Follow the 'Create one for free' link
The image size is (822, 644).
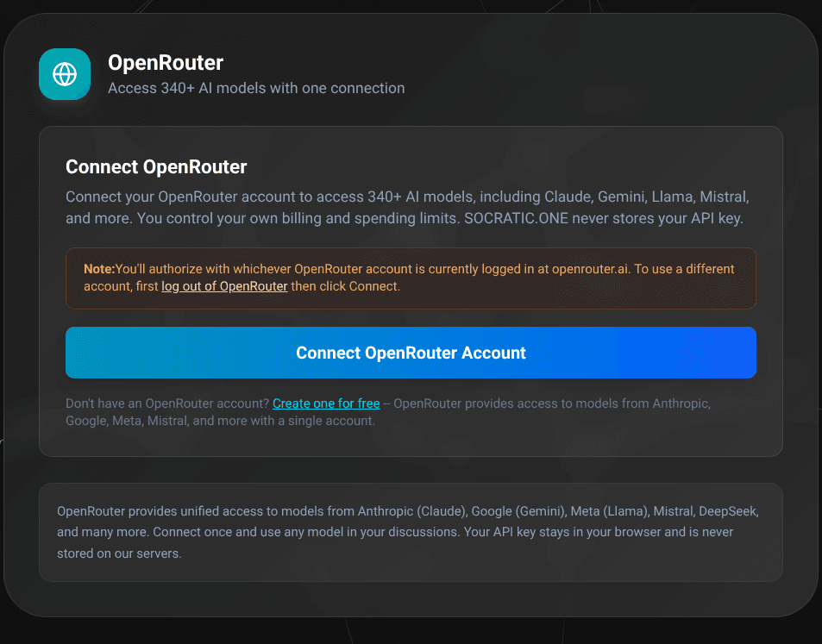point(326,403)
